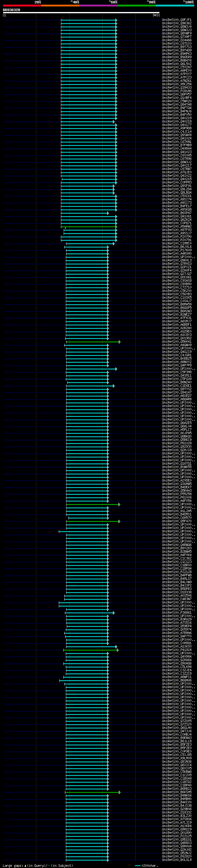The height and width of the screenshot is (868, 197).
Task: Click label UniRef100_O49844
Action: tap(177, 149)
